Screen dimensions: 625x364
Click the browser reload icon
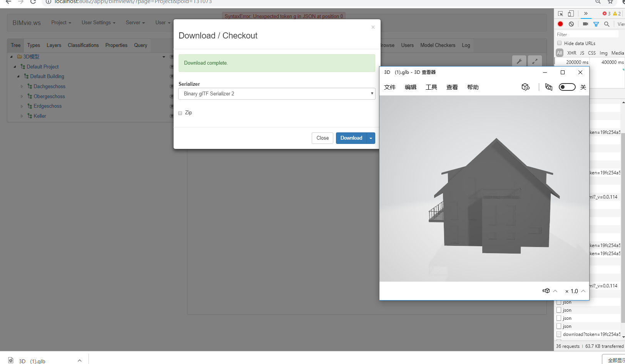coord(33,2)
